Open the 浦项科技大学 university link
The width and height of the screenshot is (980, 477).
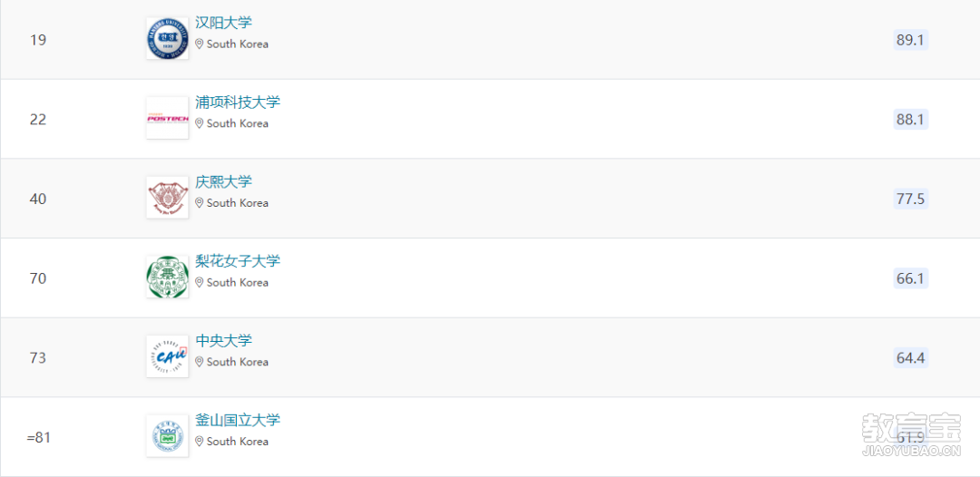click(x=238, y=102)
